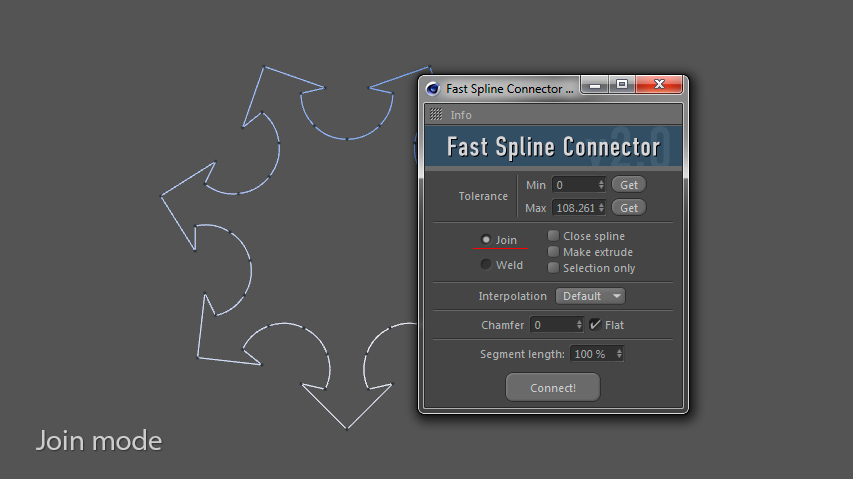
Task: Click the Chamfer stepper arrows
Action: tap(579, 325)
